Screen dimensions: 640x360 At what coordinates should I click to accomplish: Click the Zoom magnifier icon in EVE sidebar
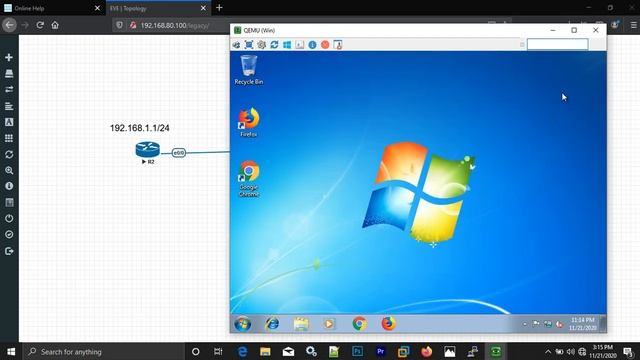[x=9, y=170]
